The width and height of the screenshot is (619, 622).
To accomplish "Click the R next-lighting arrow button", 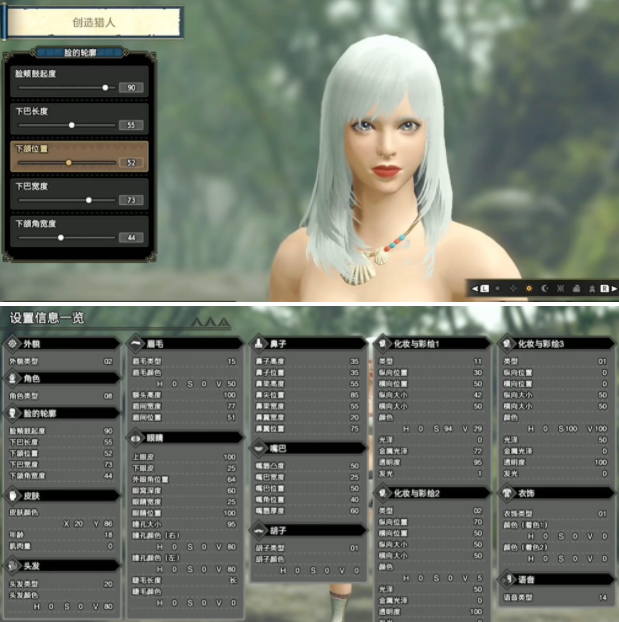I will click(609, 288).
